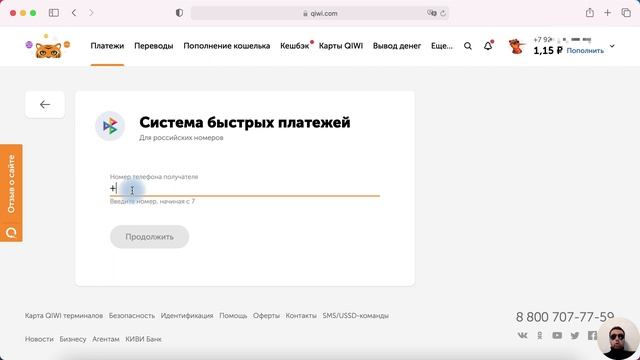
Task: Click the qiwi.com address bar
Action: click(x=320, y=13)
